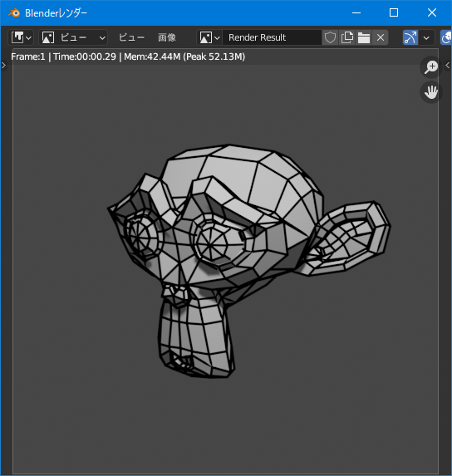
Task: Open the ビュー menu
Action: coord(131,37)
